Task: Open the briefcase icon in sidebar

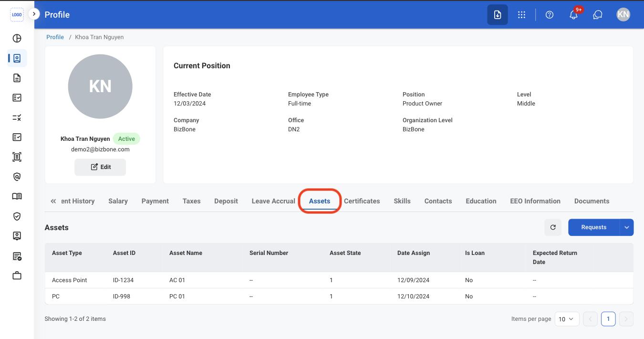Action: (17, 275)
